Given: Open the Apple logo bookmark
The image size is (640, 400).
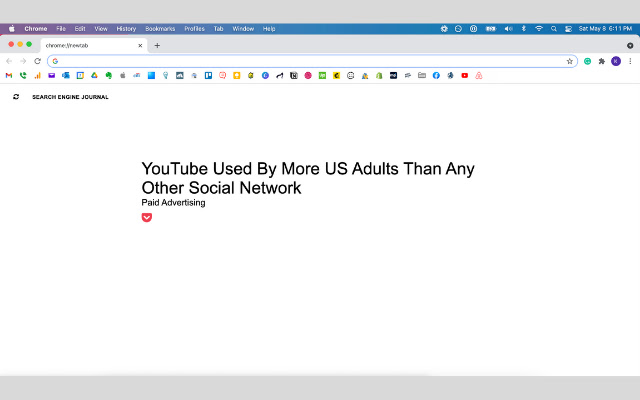Looking at the screenshot, I should pos(122,76).
